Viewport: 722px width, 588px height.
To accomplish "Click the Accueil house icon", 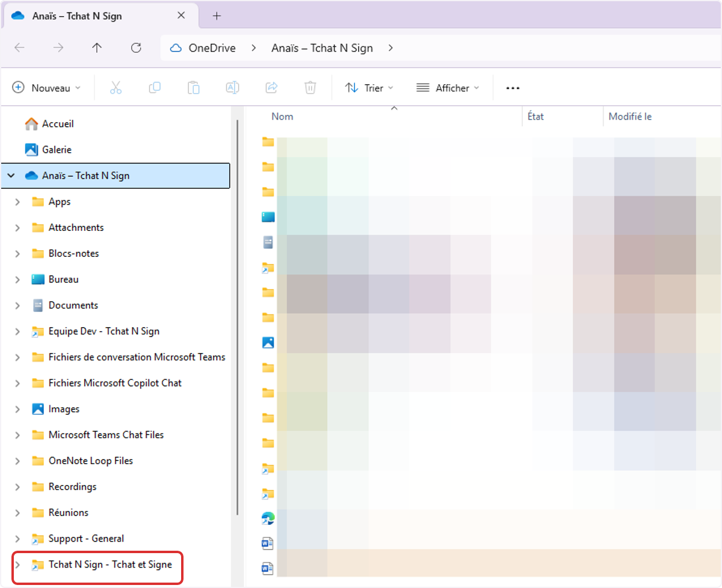I will pos(31,124).
